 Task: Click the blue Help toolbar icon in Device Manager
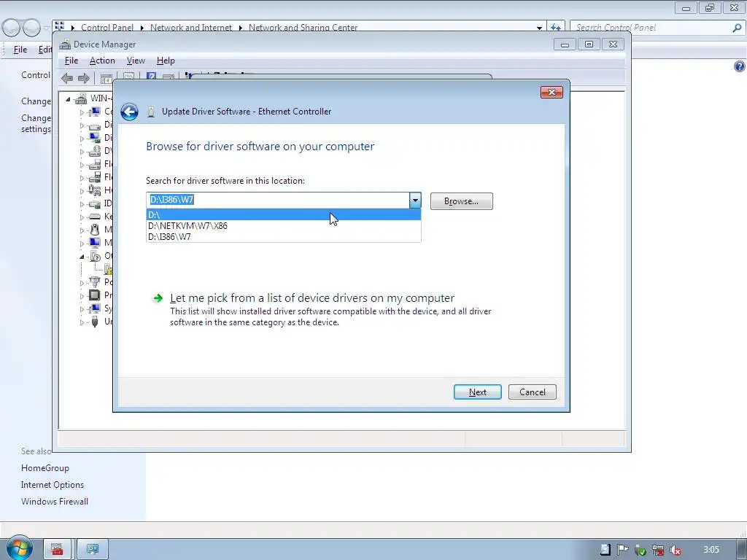coord(152,77)
